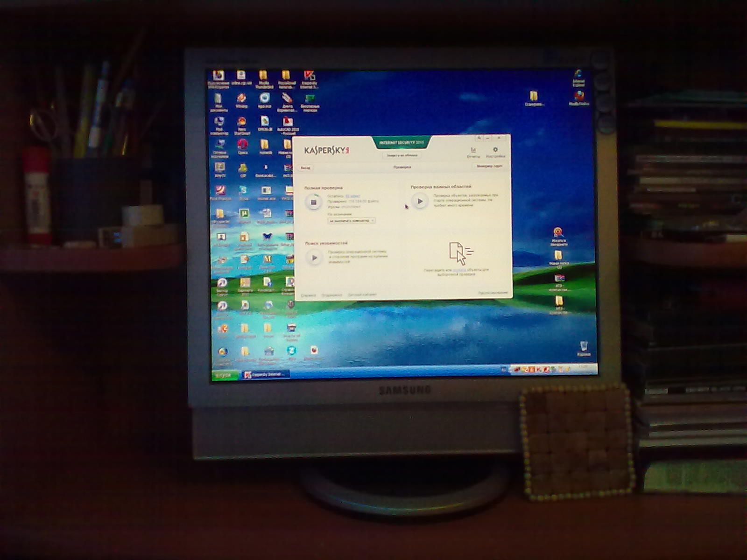The width and height of the screenshot is (747, 560).
Task: Click the cloud protection button under header
Action: click(x=402, y=155)
